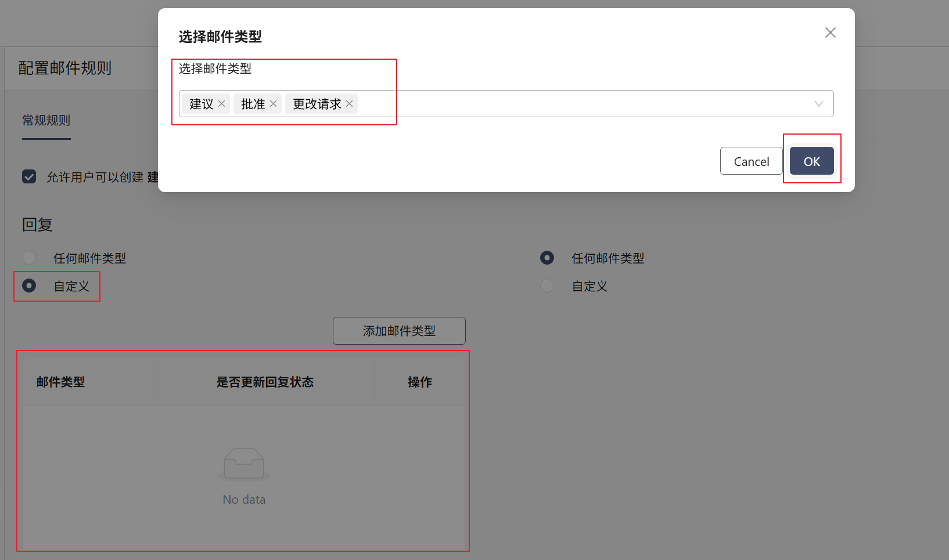Expand the mail type dropdown arrow
Viewport: 949px width, 560px height.
[x=818, y=104]
